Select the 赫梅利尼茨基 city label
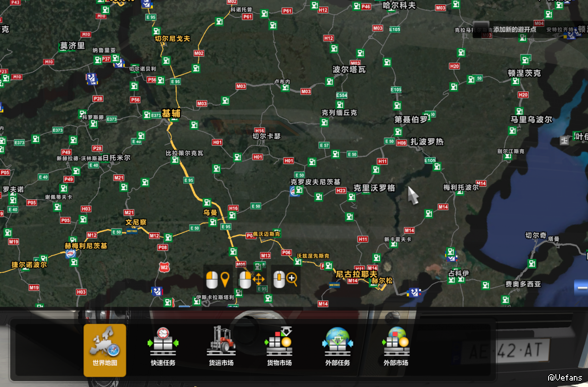 pos(86,246)
